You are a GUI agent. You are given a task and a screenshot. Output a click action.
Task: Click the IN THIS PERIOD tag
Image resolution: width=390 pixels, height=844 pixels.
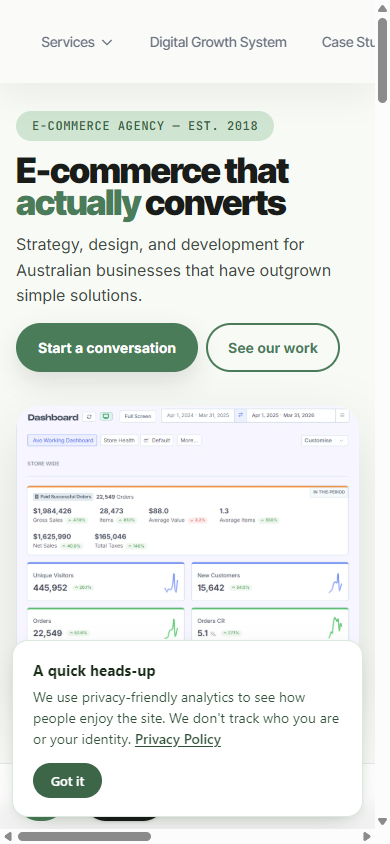pos(329,493)
